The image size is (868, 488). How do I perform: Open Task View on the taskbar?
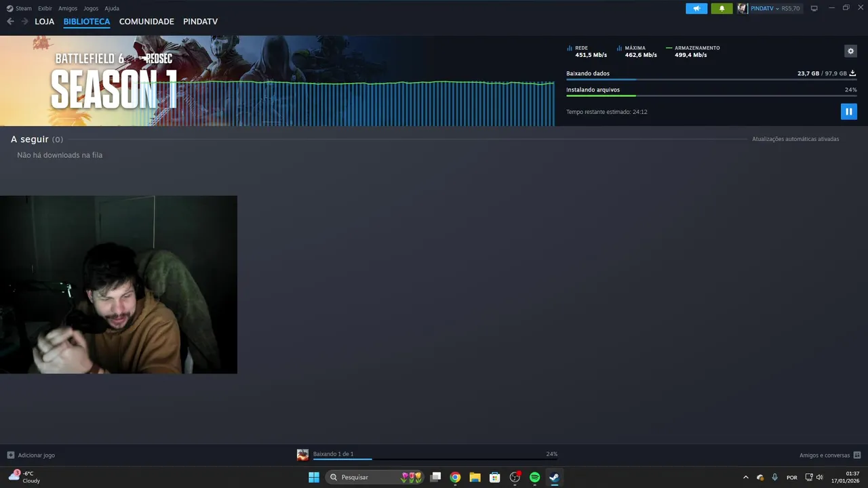pos(436,477)
